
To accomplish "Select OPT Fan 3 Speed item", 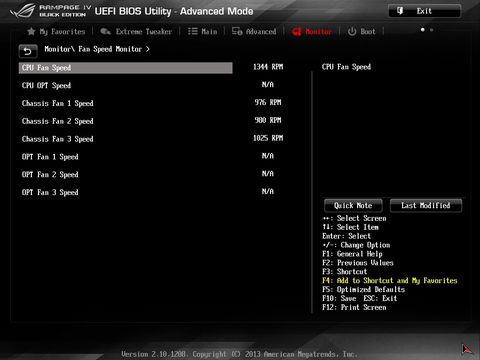I will click(50, 193).
